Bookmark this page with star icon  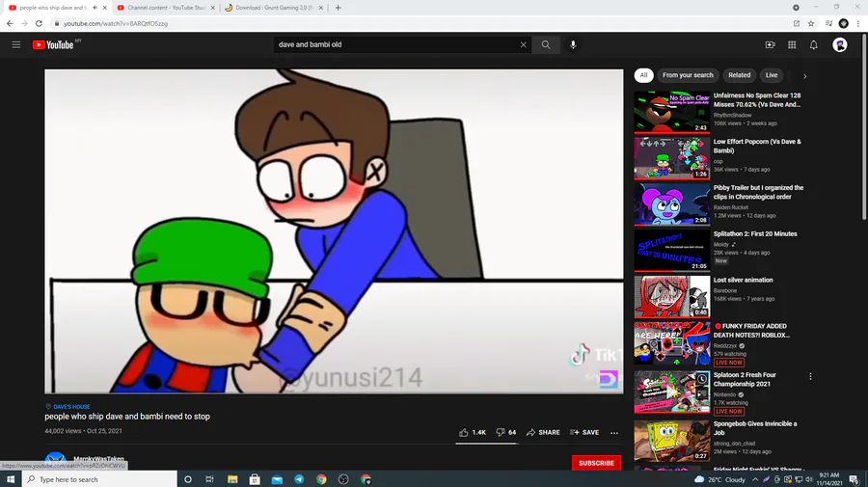[x=811, y=23]
